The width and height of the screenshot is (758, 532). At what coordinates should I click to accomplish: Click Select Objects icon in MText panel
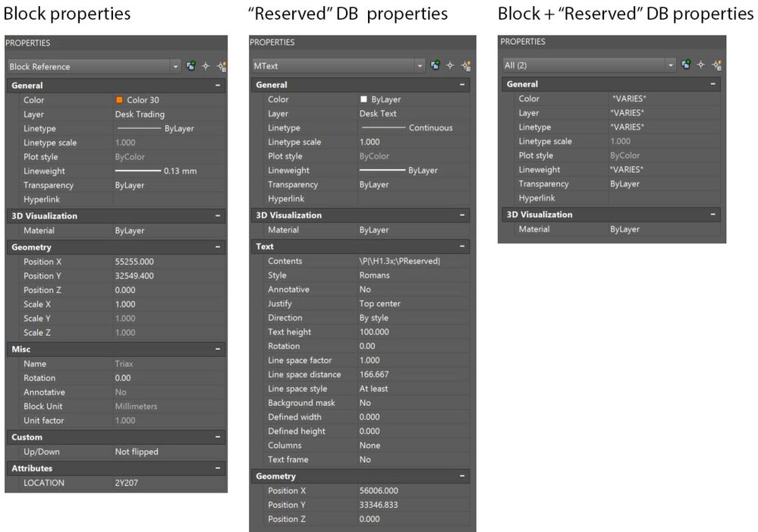coord(451,66)
